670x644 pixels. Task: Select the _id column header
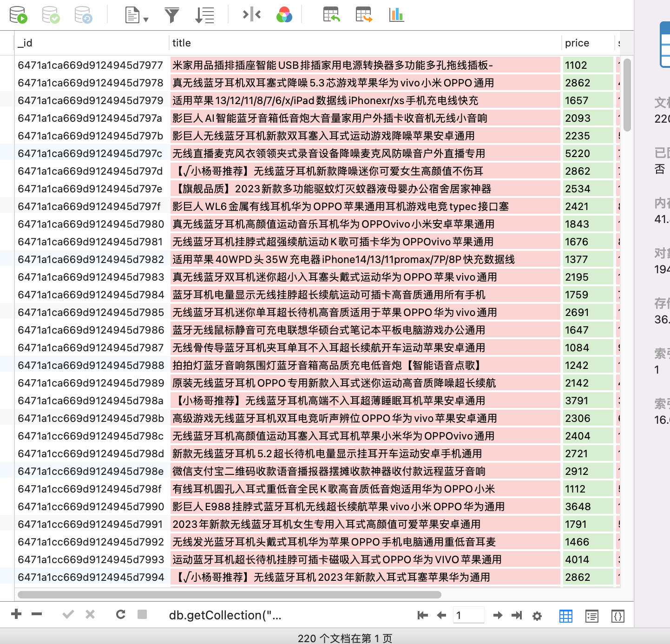click(92, 43)
